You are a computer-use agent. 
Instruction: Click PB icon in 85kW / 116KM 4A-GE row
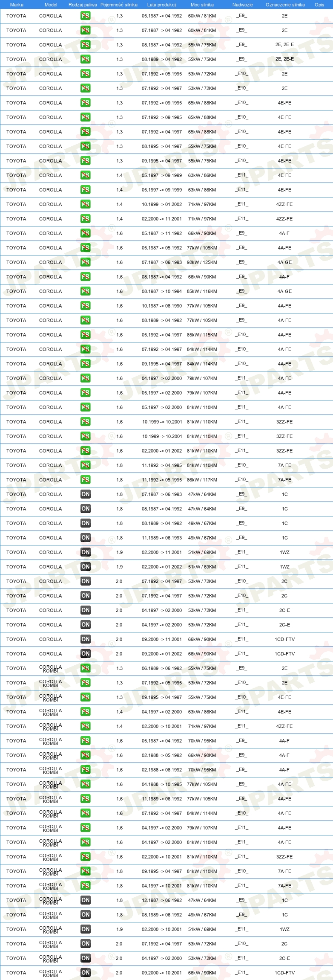tap(86, 291)
